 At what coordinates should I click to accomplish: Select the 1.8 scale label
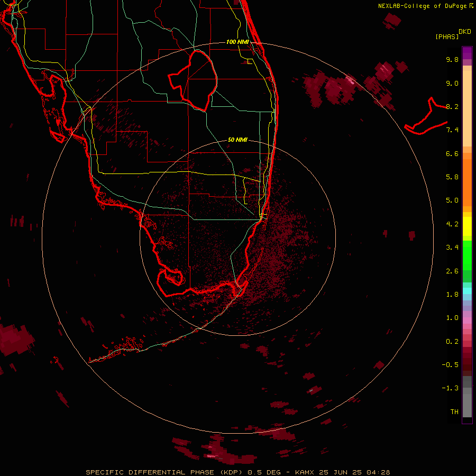pos(452,295)
